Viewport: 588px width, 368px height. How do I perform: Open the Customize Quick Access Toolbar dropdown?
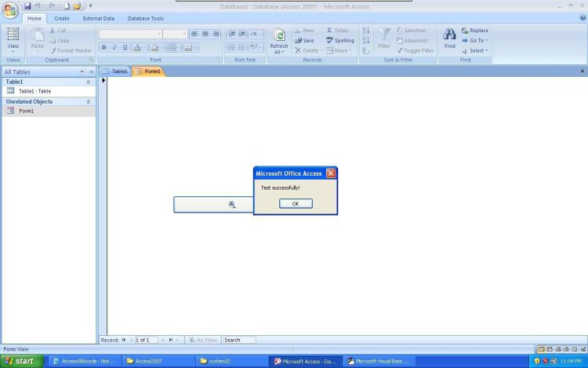point(90,6)
